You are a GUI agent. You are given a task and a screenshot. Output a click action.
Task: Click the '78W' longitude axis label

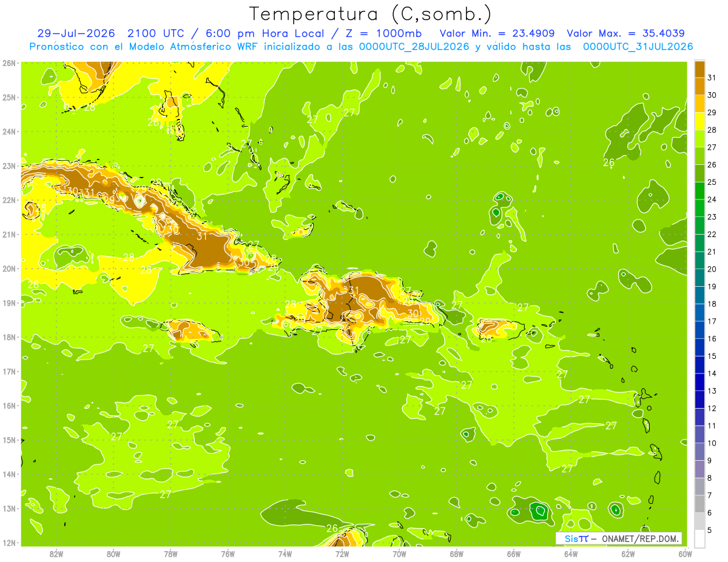click(170, 553)
